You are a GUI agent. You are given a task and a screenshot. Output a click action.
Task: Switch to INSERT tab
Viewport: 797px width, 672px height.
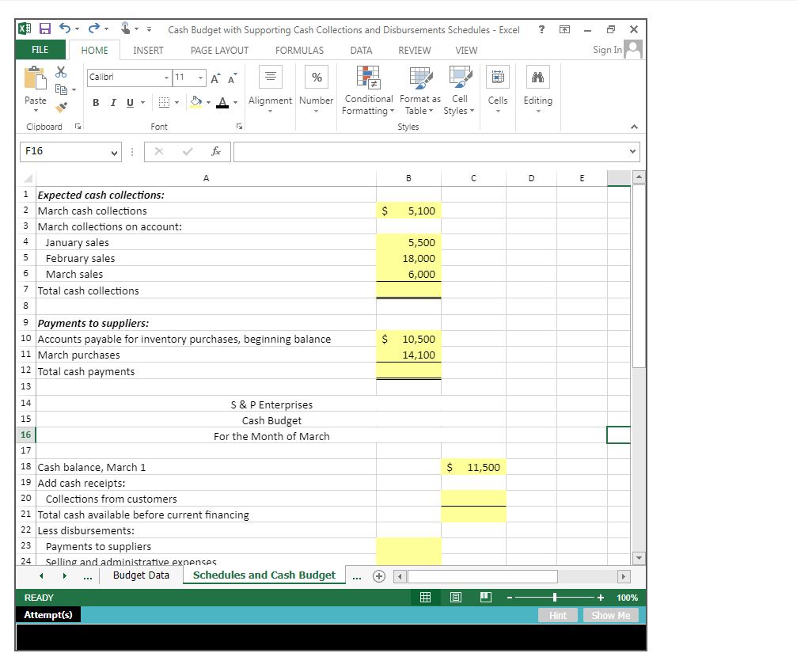tap(149, 51)
